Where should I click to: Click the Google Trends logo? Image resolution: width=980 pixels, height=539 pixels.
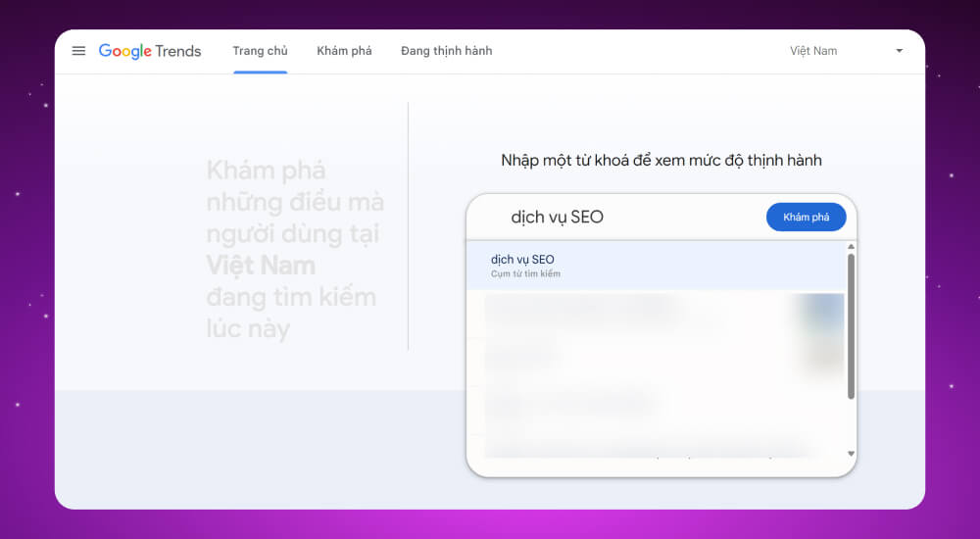point(150,51)
